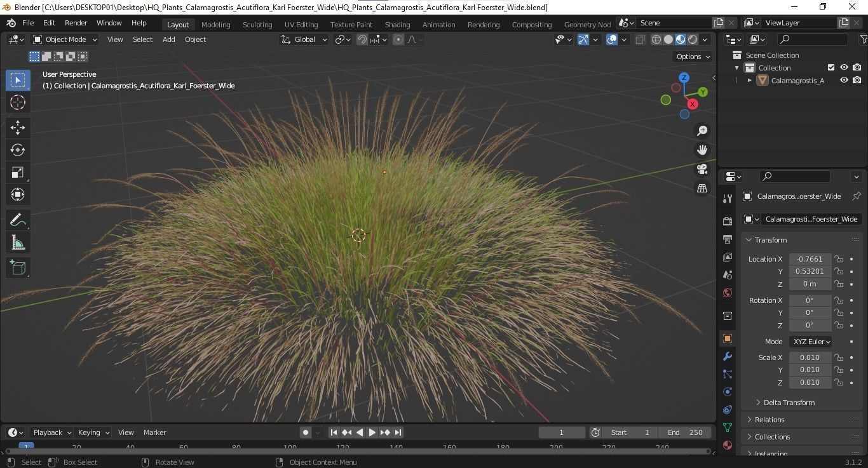Toggle snapping magnet in header
The height and width of the screenshot is (468, 868).
coord(362,39)
